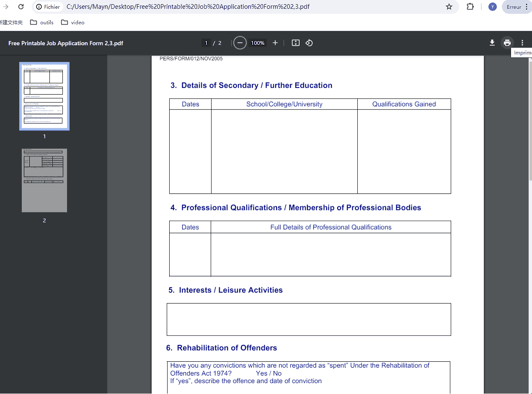
Task: Download the PDF file
Action: click(x=492, y=43)
